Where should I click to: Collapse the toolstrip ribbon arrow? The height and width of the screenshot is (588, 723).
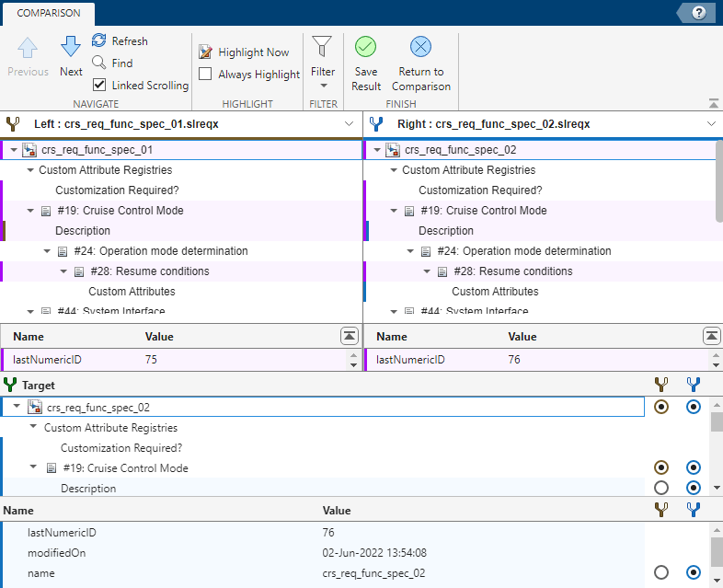tap(713, 103)
